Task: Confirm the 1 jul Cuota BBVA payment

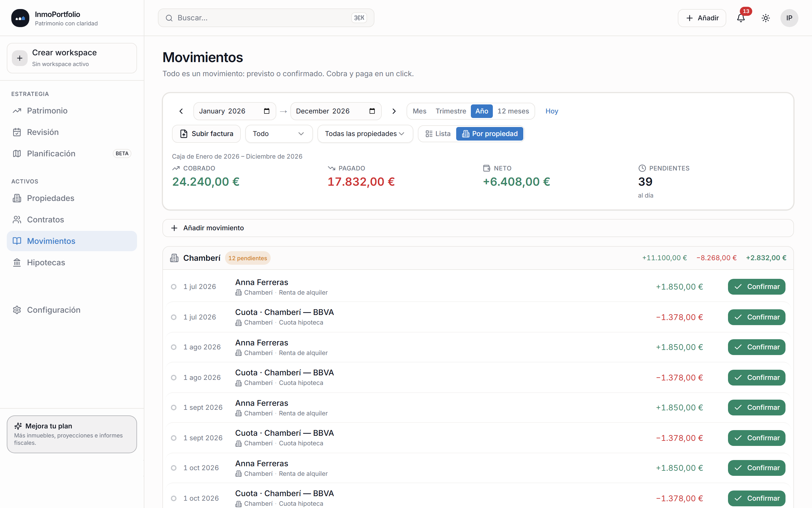Action: tap(756, 317)
